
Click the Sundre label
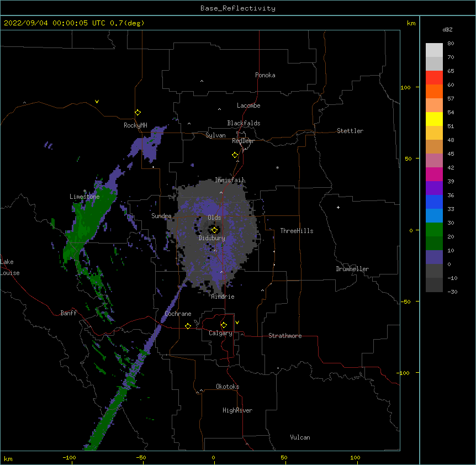(x=161, y=216)
